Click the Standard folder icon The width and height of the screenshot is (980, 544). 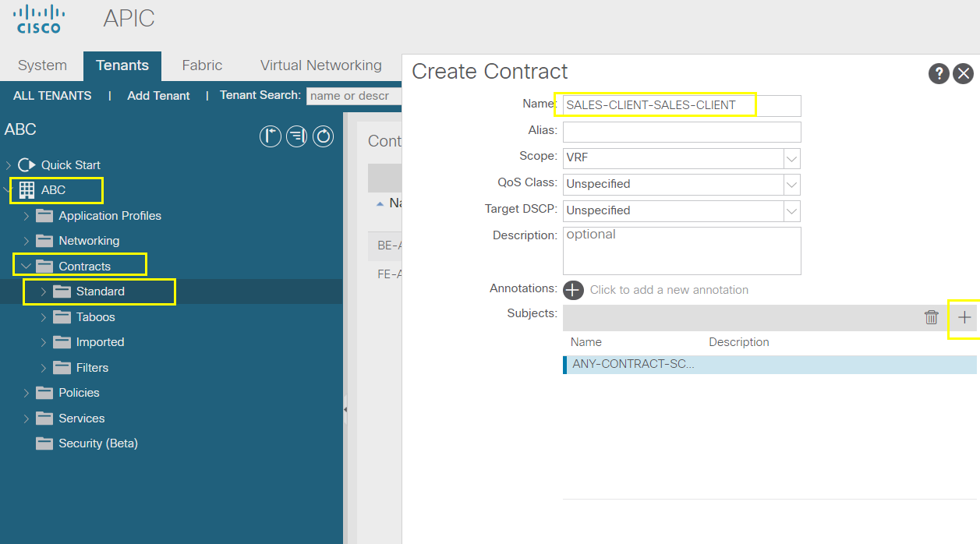pyautogui.click(x=62, y=291)
